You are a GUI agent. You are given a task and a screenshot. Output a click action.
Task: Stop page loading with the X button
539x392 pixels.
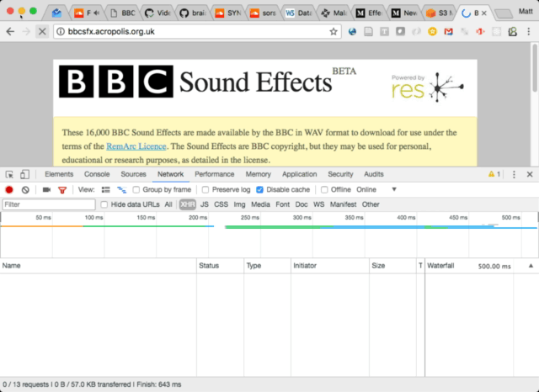coord(42,32)
